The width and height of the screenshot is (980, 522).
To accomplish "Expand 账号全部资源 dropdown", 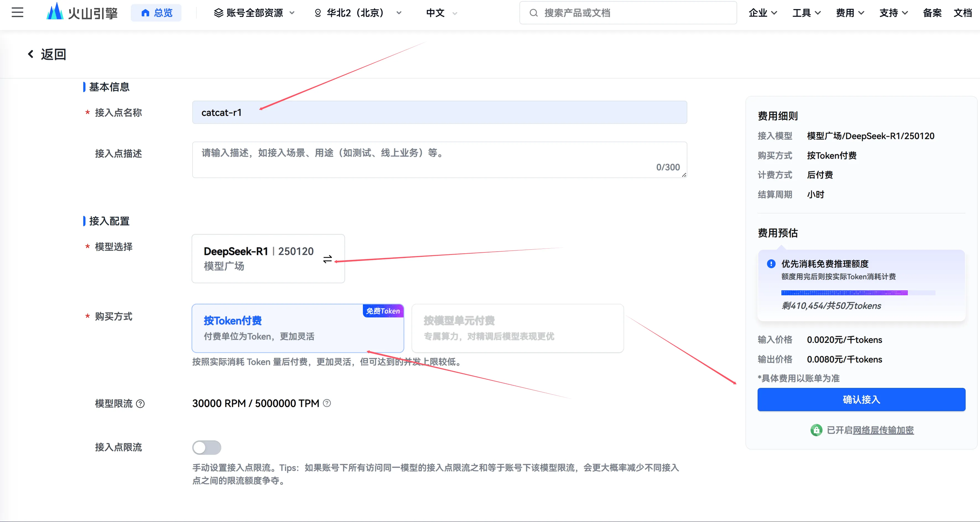I will tap(254, 13).
